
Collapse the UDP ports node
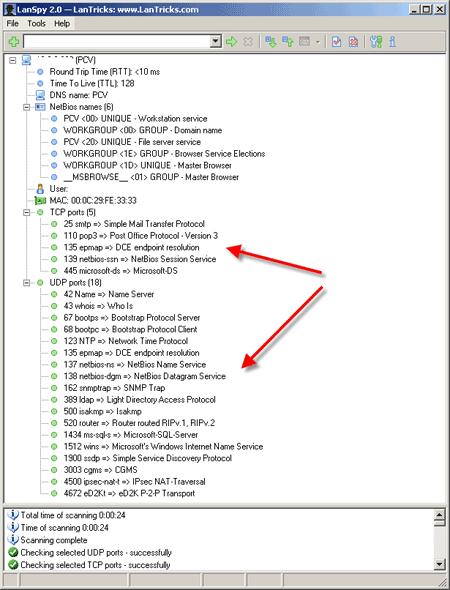click(x=26, y=283)
